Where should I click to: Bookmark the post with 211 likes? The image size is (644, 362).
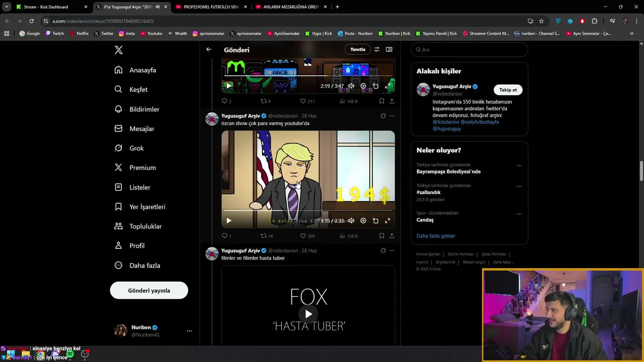point(382,101)
